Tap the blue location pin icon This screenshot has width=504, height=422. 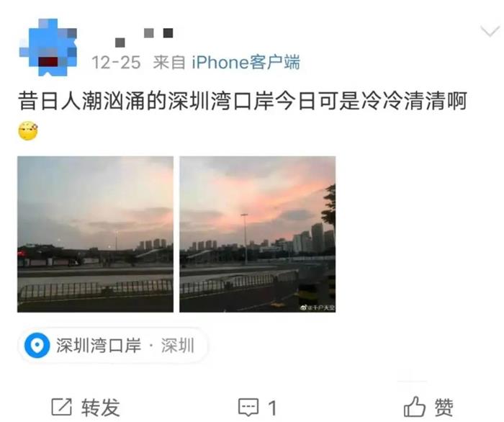pyautogui.click(x=37, y=346)
